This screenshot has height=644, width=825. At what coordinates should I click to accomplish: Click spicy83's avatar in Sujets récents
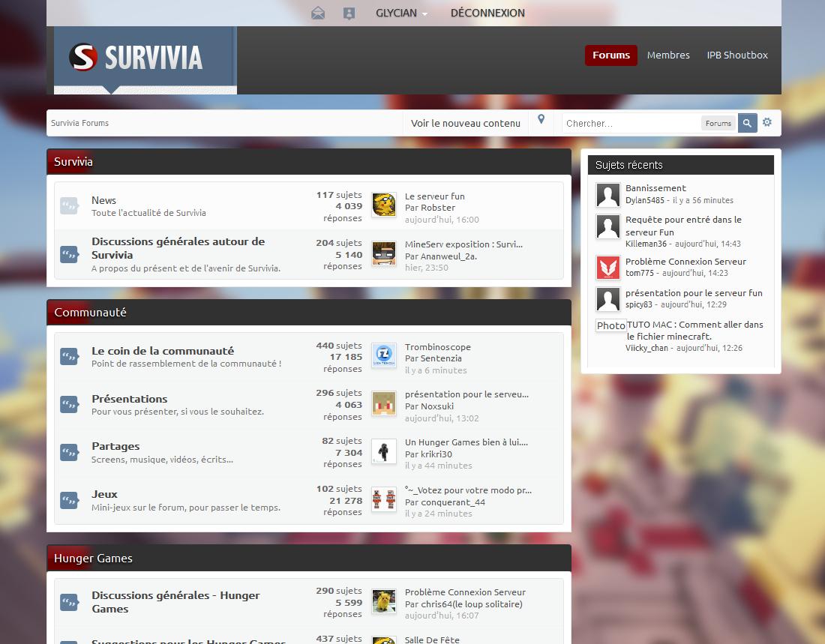pyautogui.click(x=607, y=299)
